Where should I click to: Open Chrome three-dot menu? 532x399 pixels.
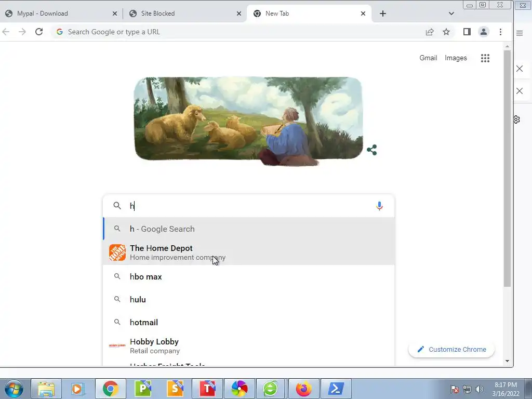click(x=500, y=32)
